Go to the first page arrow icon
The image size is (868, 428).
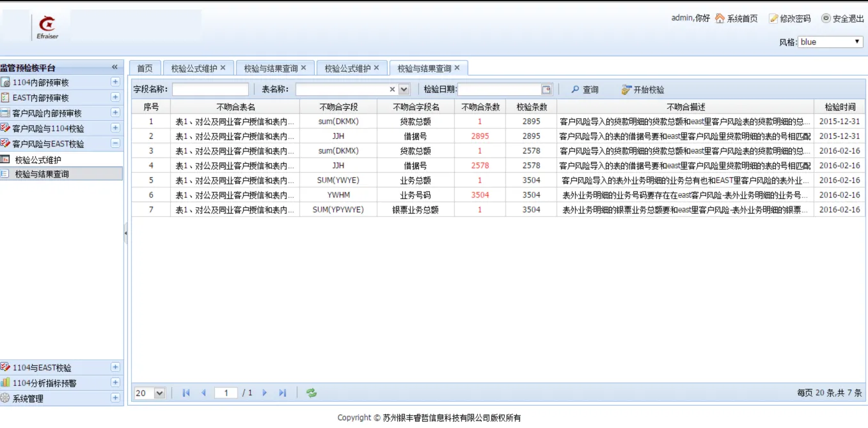click(186, 393)
